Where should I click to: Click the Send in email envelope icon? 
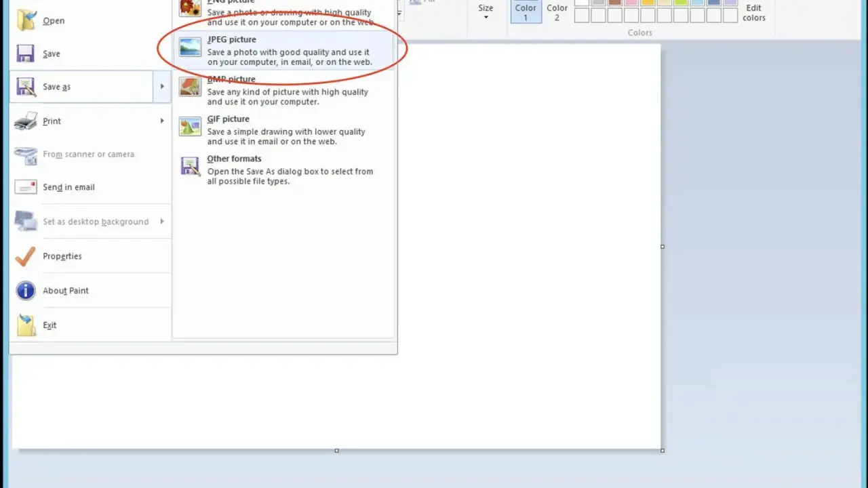tap(26, 187)
